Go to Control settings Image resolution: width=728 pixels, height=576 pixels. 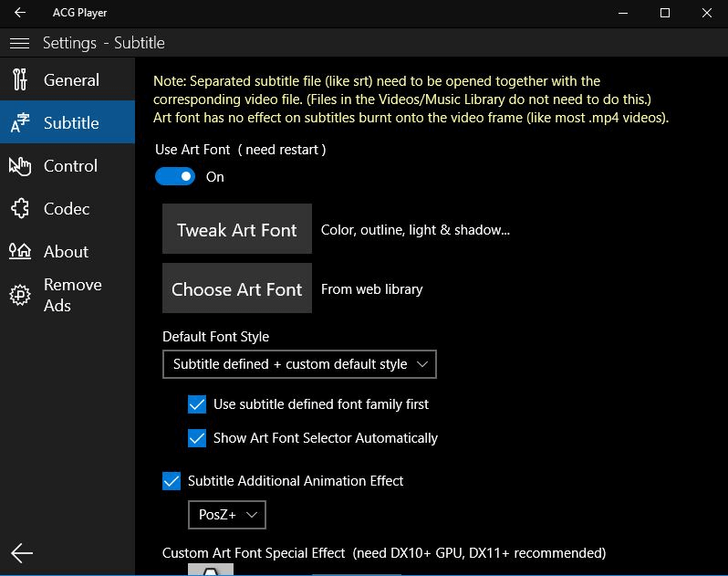(x=68, y=166)
